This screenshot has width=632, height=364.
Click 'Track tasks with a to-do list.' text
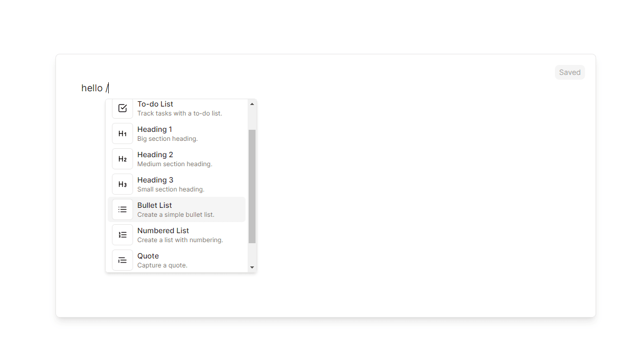[180, 113]
